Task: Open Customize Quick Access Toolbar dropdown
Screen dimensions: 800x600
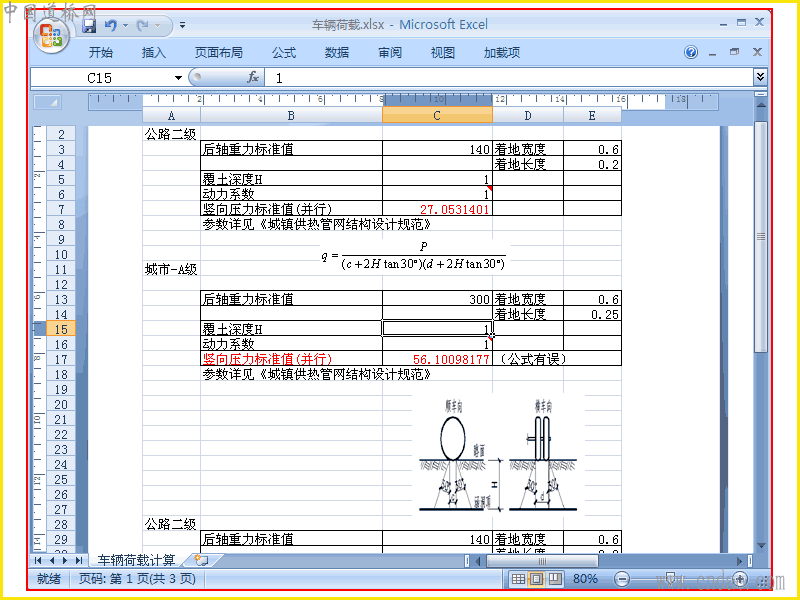Action: point(183,25)
